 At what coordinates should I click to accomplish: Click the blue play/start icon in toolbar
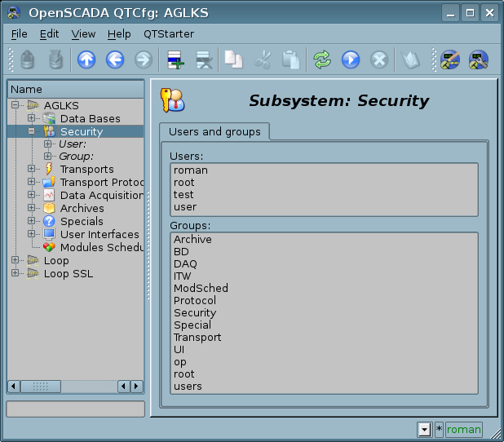point(351,60)
